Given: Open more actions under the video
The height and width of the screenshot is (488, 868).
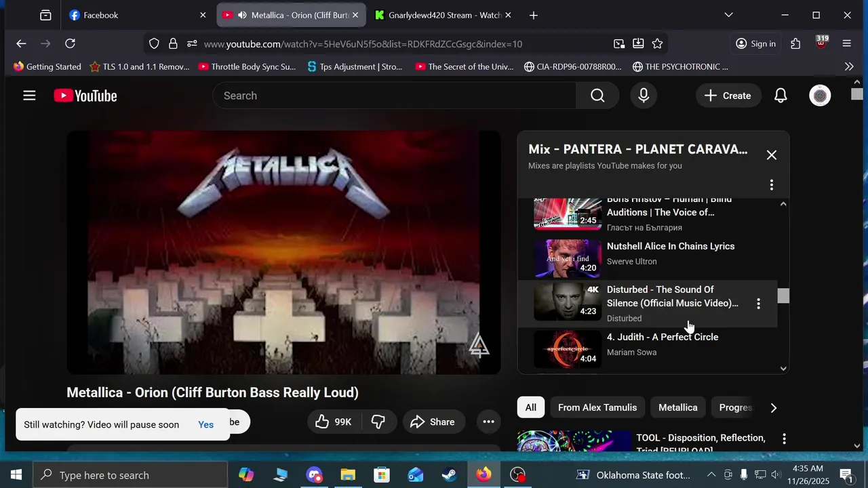Looking at the screenshot, I should (488, 422).
